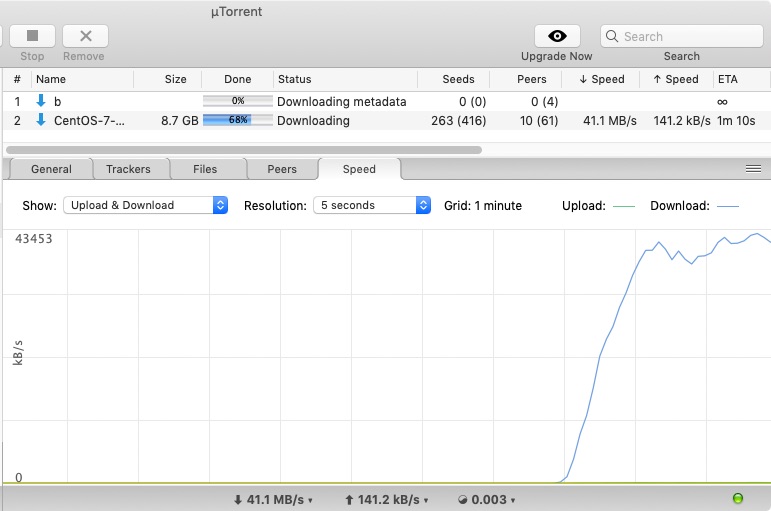This screenshot has width=771, height=511.
Task: Switch to the Trackers tab
Action: coord(128,169)
